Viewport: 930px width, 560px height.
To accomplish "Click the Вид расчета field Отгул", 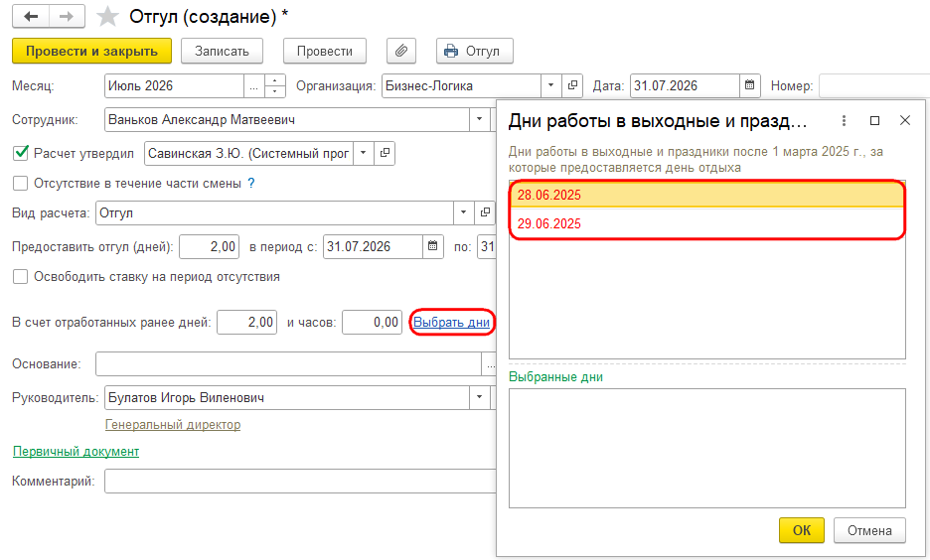I will coord(274,212).
